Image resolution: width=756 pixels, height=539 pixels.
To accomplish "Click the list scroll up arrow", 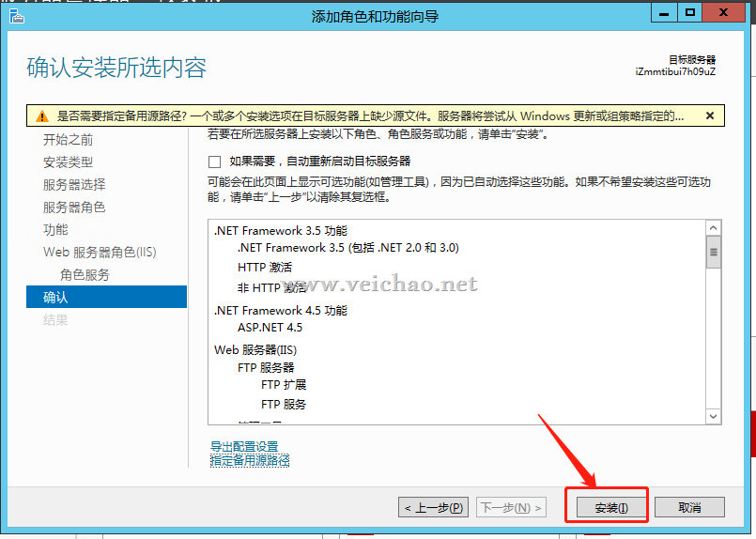I will (714, 227).
